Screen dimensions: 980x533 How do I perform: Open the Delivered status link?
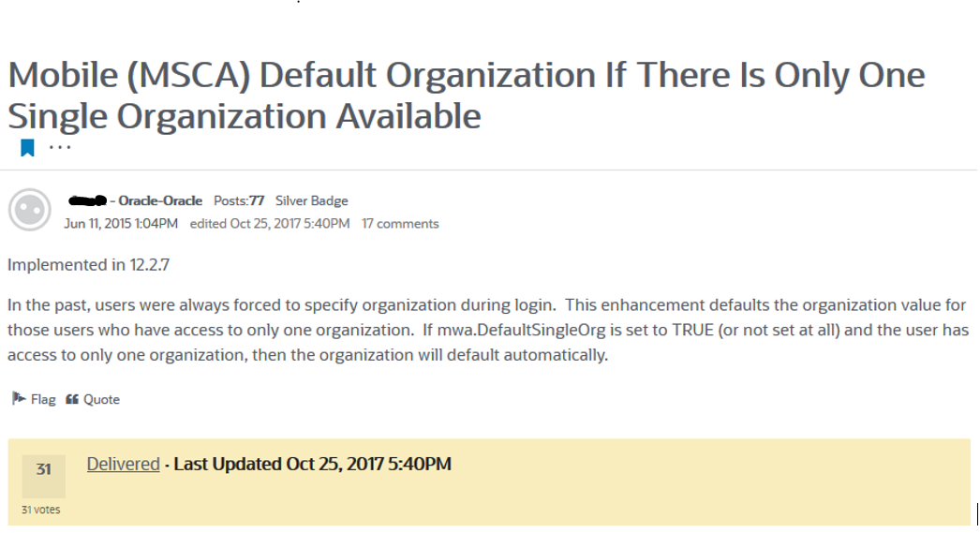point(124,464)
